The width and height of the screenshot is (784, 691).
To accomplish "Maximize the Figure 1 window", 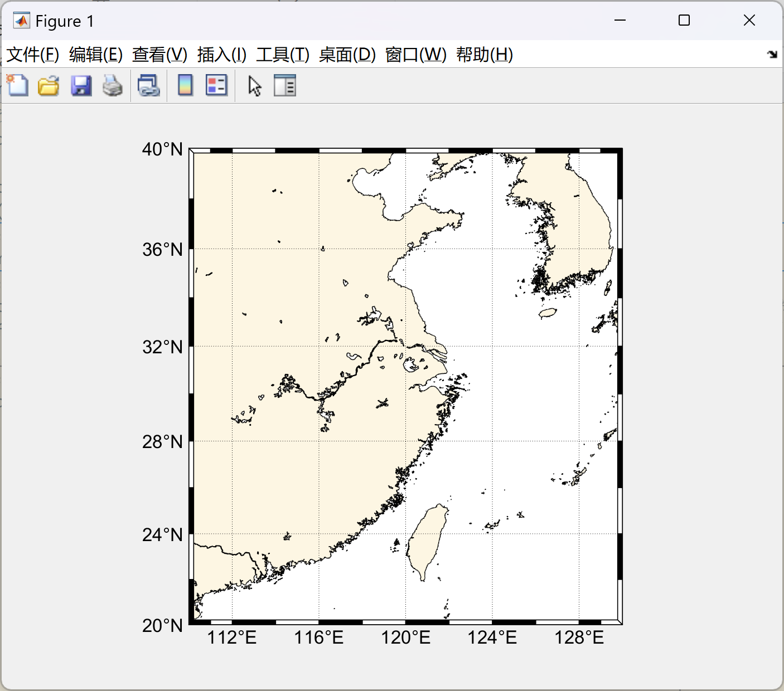I will coord(684,21).
